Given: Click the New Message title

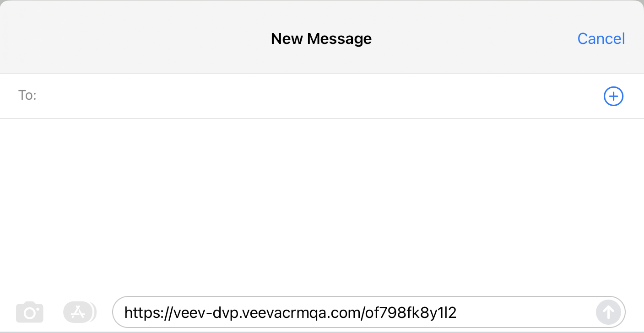Looking at the screenshot, I should 321,39.
